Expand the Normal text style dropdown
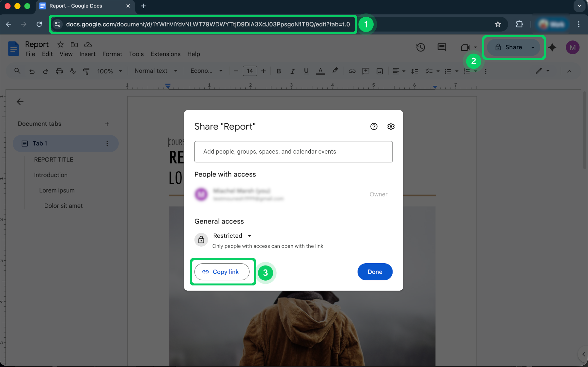Viewport: 588px width, 367px height. [x=156, y=71]
